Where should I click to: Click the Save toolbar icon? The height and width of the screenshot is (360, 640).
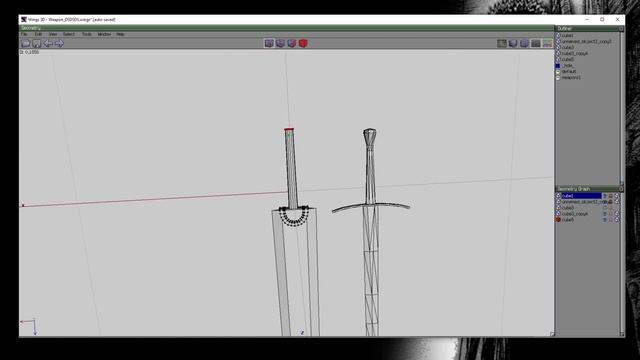coord(37,43)
